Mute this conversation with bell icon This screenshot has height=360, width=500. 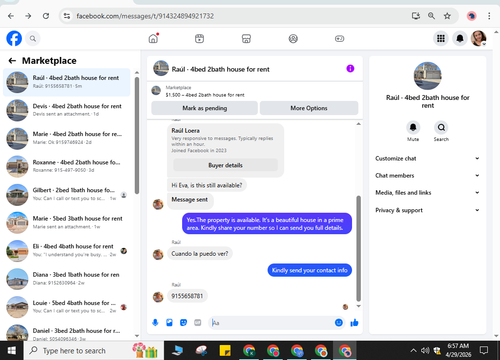coord(413,127)
